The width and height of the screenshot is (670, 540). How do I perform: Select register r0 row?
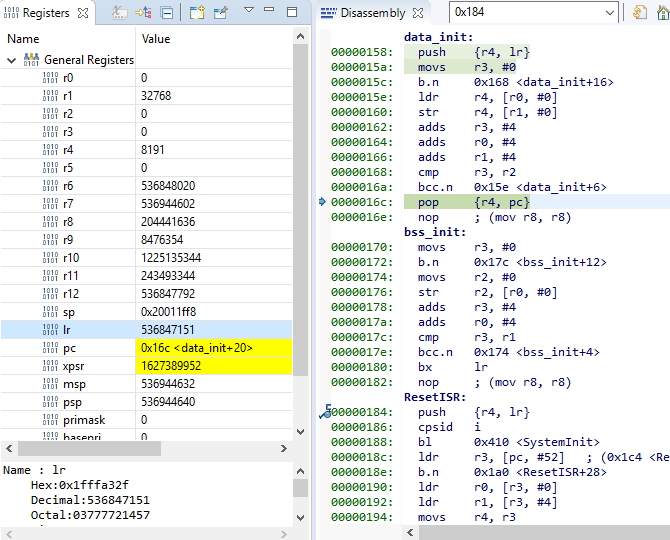[x=146, y=78]
